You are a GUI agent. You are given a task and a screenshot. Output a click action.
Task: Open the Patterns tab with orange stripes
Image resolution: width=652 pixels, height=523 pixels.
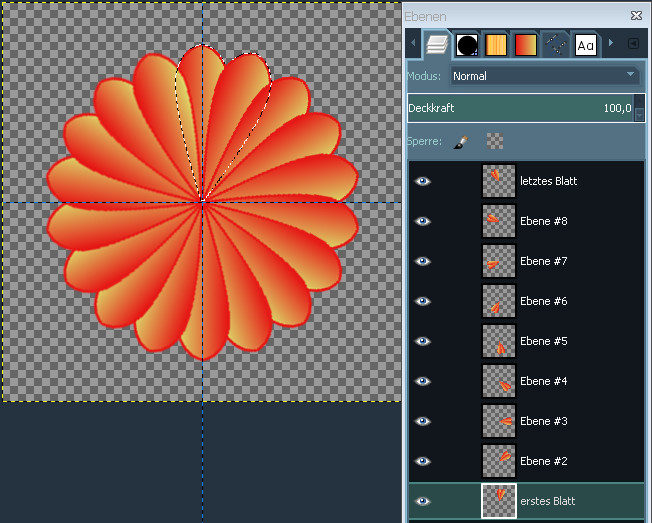(x=496, y=45)
